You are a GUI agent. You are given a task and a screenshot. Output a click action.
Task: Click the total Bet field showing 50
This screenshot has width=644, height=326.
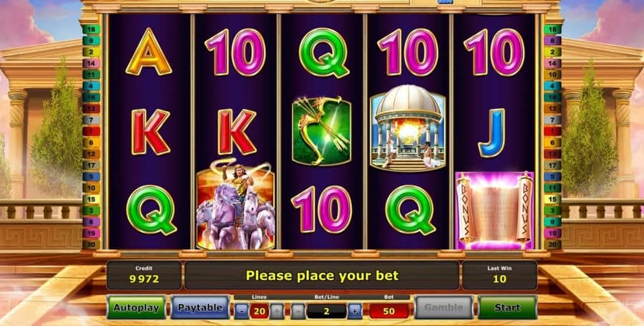click(389, 311)
